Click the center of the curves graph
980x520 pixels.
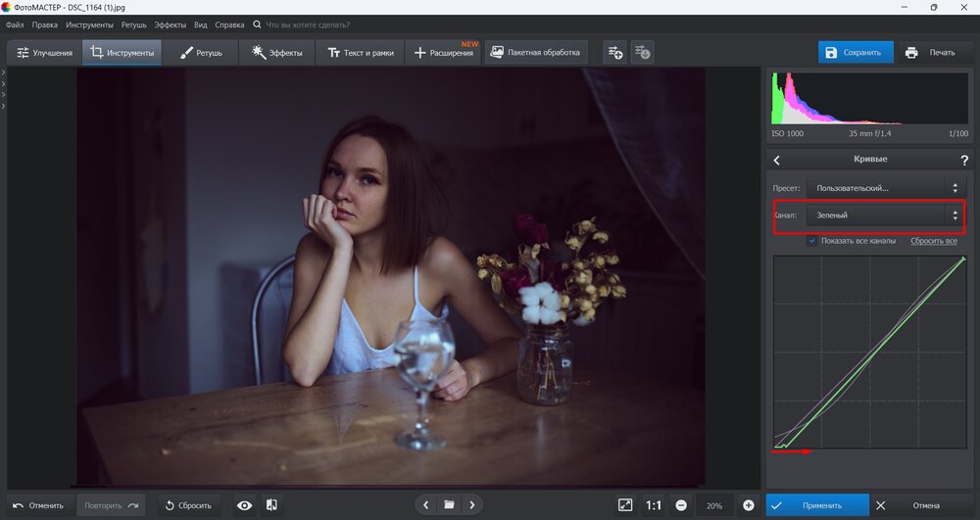[x=869, y=354]
